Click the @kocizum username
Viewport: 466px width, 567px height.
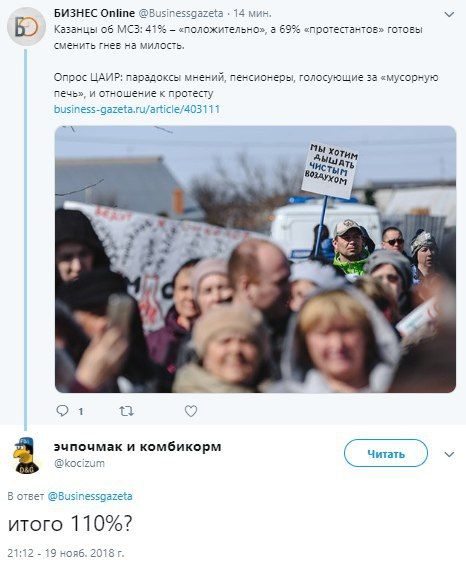(79, 463)
